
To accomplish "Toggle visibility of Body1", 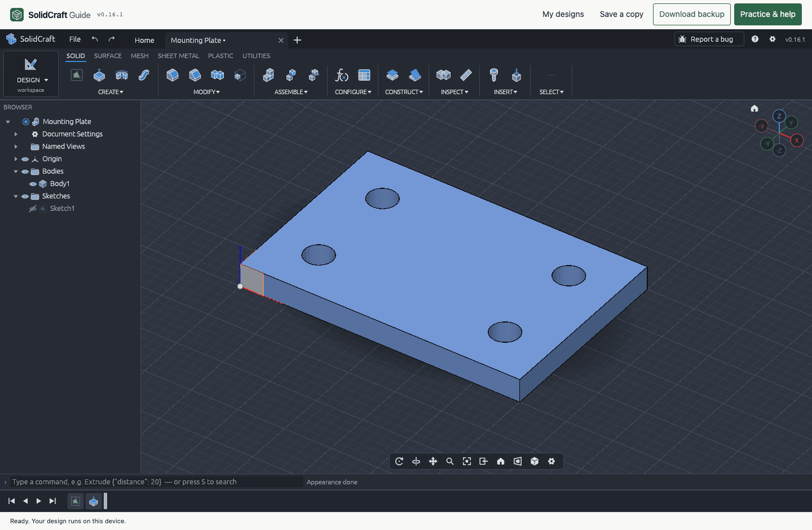I will 33,184.
